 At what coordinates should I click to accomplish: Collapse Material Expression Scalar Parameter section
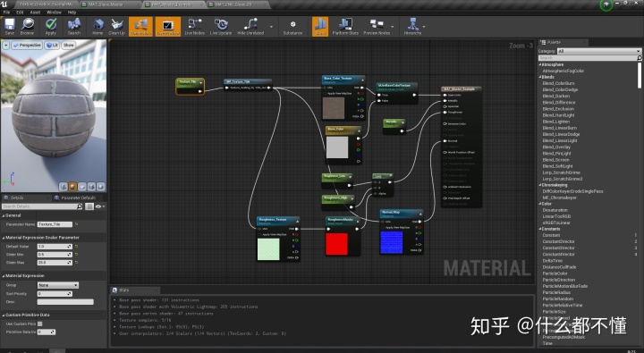pos(4,238)
